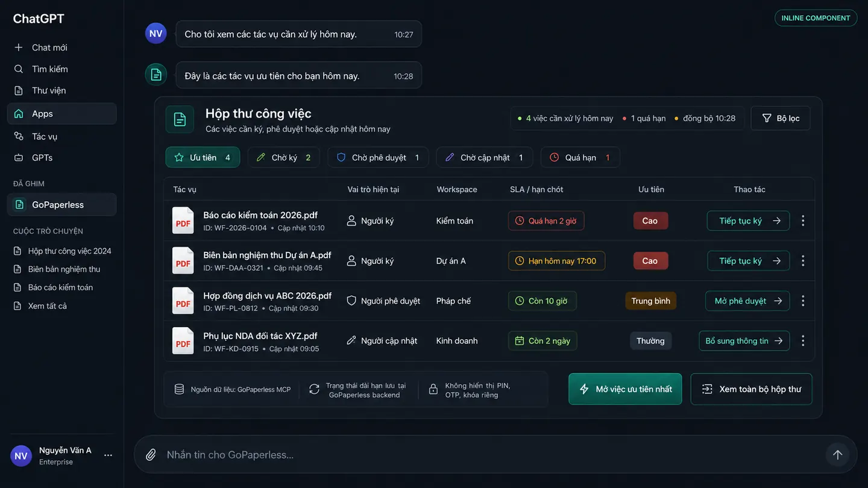Viewport: 868px width, 488px height.
Task: Click PDF icon of Báo cáo kiểm toán 2026.pdf
Action: (183, 221)
